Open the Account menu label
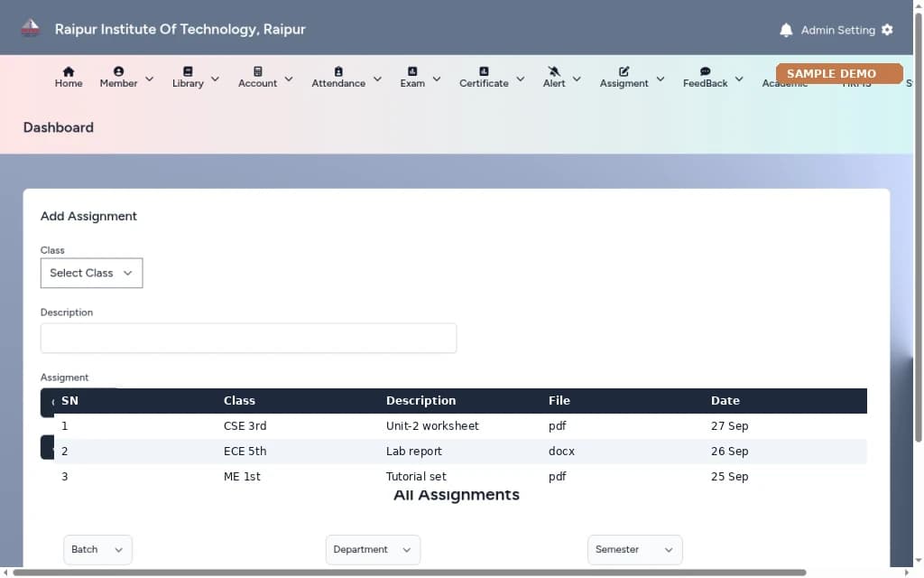The width and height of the screenshot is (924, 578). 257,84
